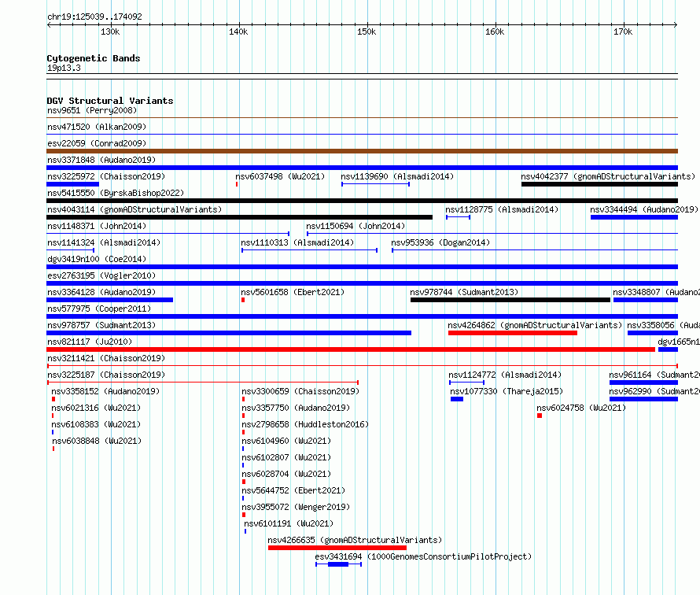Screen dimensions: 700x595
Task: Click nsv1139690 (Alsmadi2014) label
Action: click(x=397, y=176)
